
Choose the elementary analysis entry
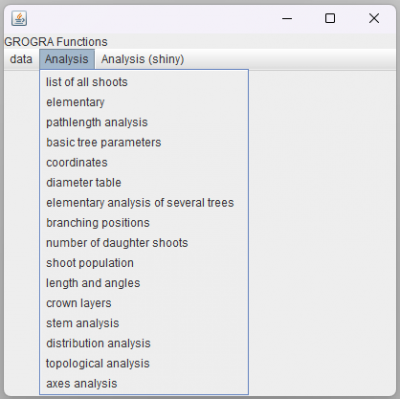click(x=144, y=102)
